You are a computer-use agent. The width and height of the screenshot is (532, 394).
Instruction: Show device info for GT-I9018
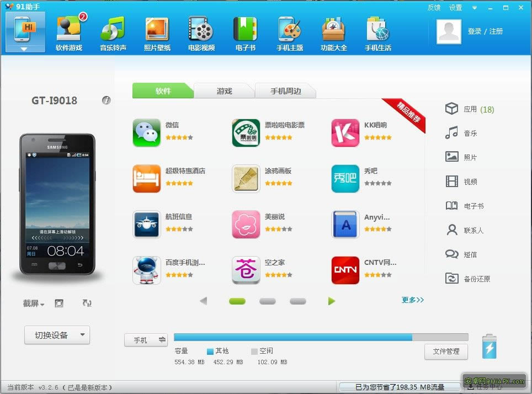click(106, 100)
